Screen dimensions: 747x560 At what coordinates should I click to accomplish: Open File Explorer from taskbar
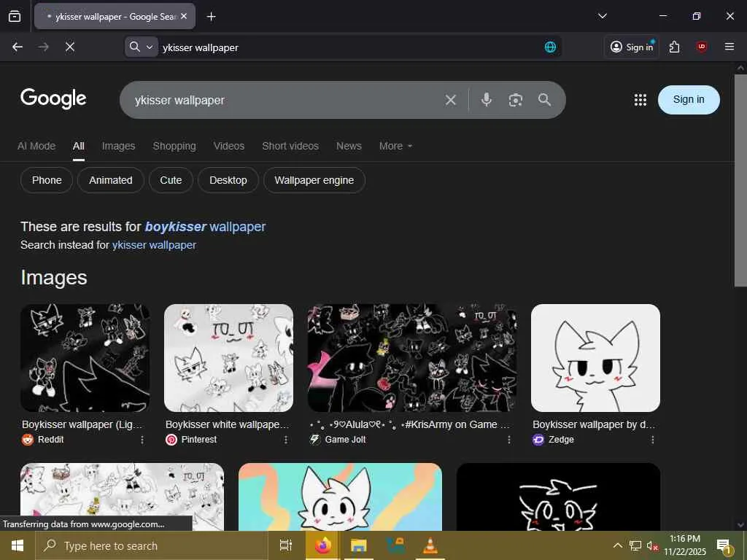pyautogui.click(x=359, y=545)
